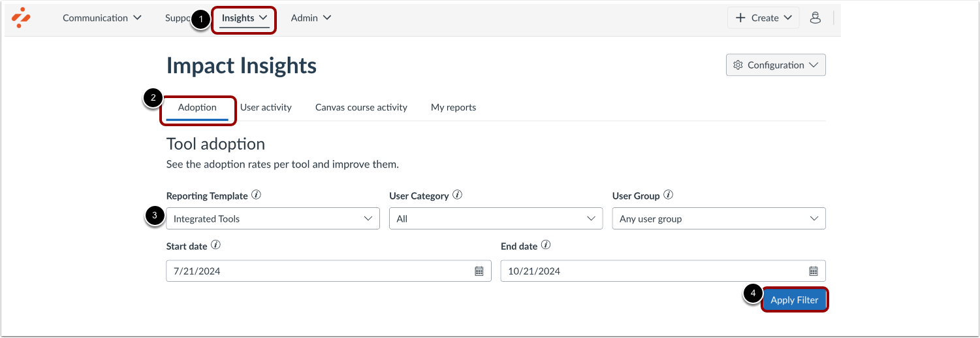Switch to the Canvas course activity tab

pos(361,107)
